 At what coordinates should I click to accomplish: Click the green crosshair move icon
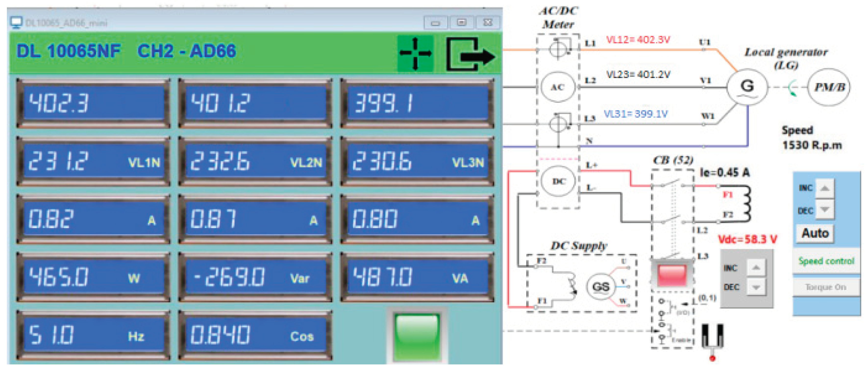pos(415,54)
